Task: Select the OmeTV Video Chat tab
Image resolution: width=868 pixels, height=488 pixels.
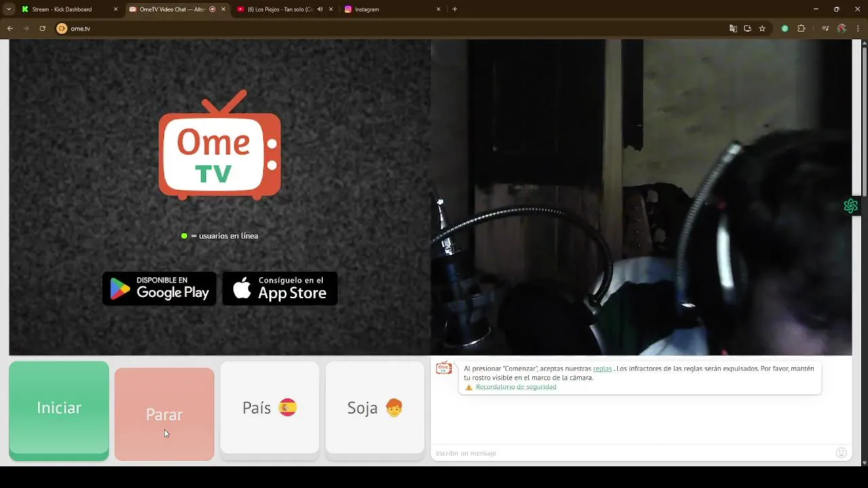Action: [171, 9]
